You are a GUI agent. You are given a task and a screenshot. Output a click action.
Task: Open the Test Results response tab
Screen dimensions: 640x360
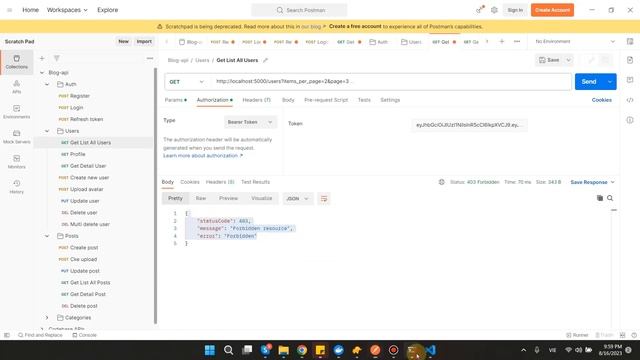tap(255, 182)
